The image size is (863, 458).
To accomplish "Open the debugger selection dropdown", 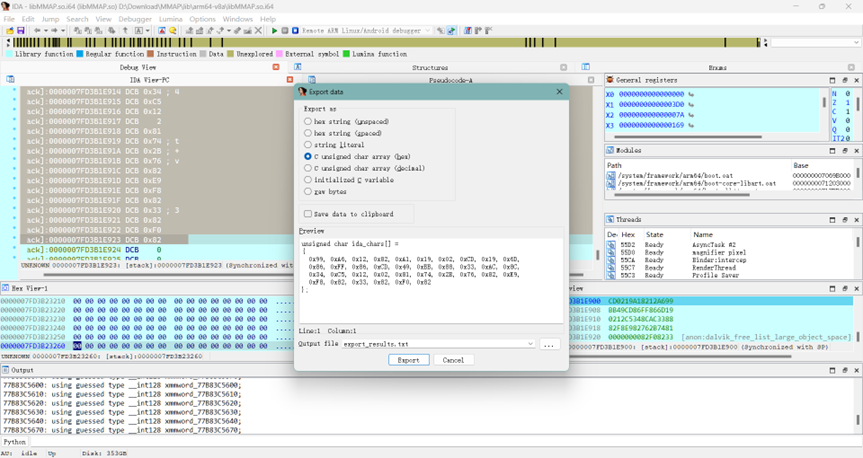I will 427,31.
